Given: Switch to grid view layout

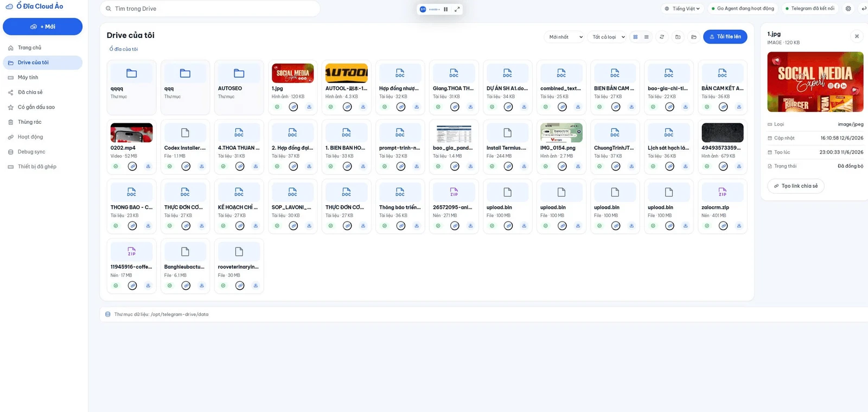Looking at the screenshot, I should click(x=635, y=37).
